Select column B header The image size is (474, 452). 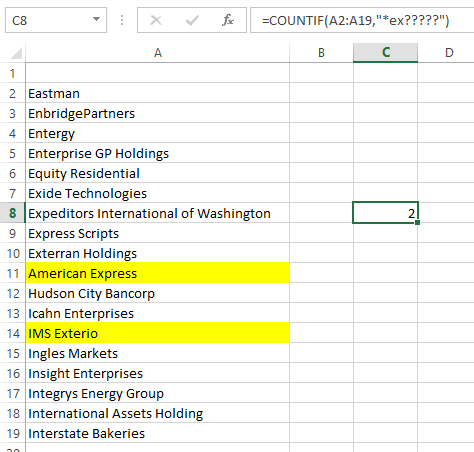(x=321, y=53)
